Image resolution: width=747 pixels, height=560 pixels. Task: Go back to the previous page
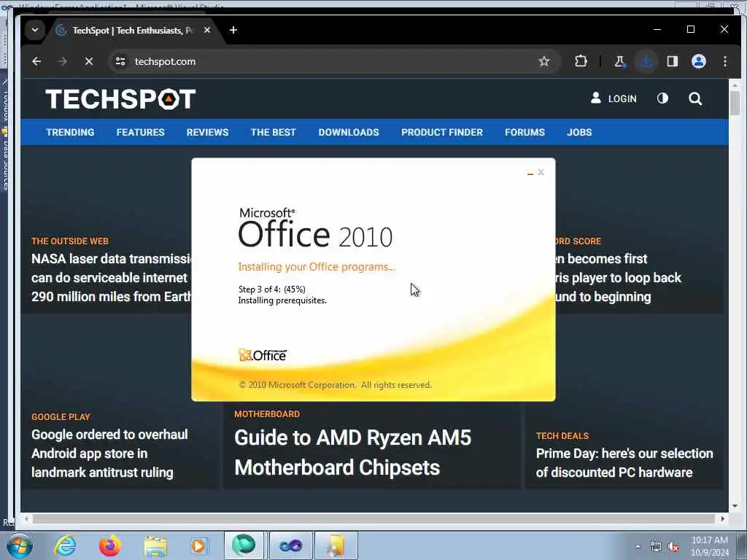point(36,61)
